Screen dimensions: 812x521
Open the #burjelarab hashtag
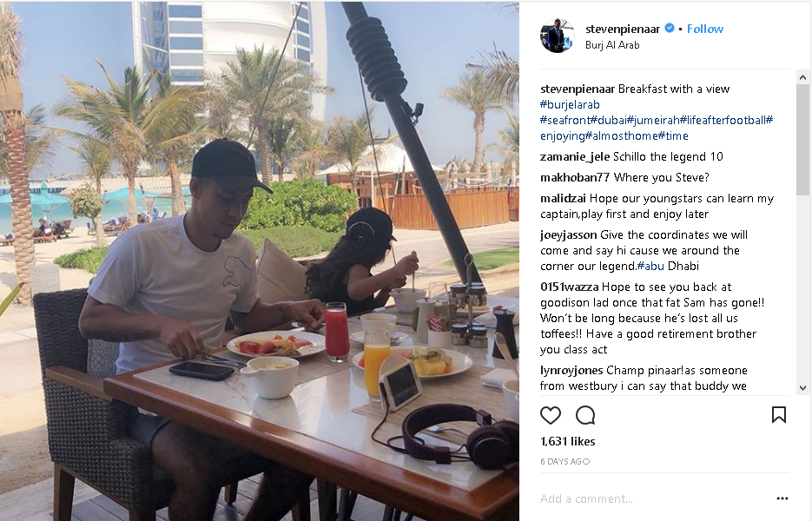[x=570, y=104]
